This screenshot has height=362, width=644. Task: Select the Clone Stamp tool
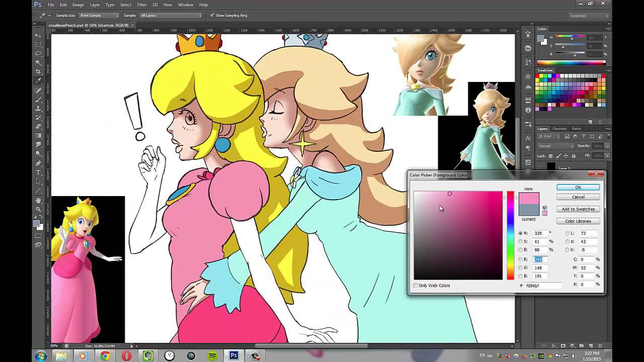pyautogui.click(x=38, y=109)
